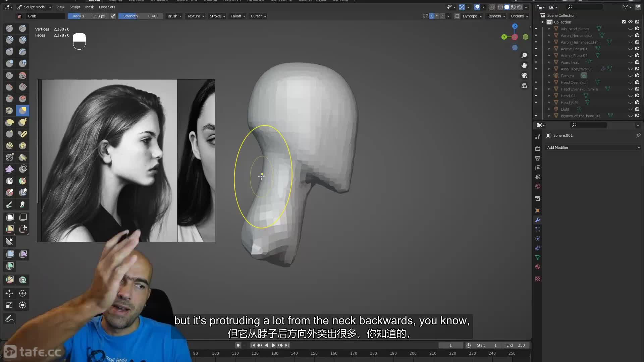
Task: Open the Mask menu
Action: tap(90, 7)
